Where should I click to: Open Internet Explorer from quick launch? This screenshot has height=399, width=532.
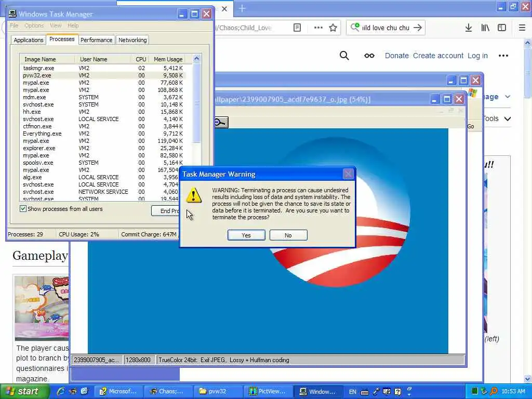61,391
